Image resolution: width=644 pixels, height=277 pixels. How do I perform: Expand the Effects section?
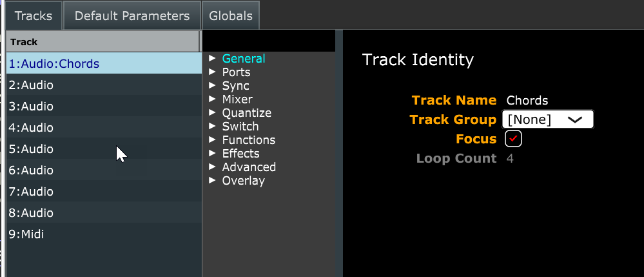pyautogui.click(x=240, y=154)
